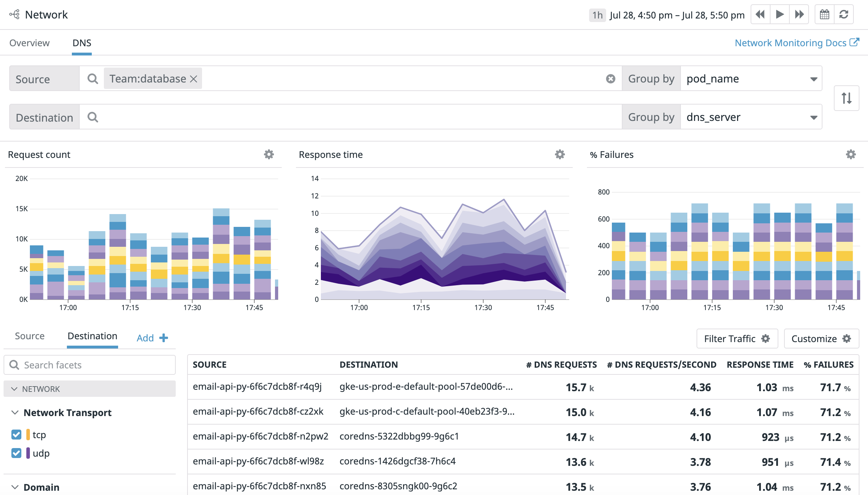This screenshot has height=495, width=868.
Task: Collapse the Network Transport facet section
Action: click(x=15, y=412)
